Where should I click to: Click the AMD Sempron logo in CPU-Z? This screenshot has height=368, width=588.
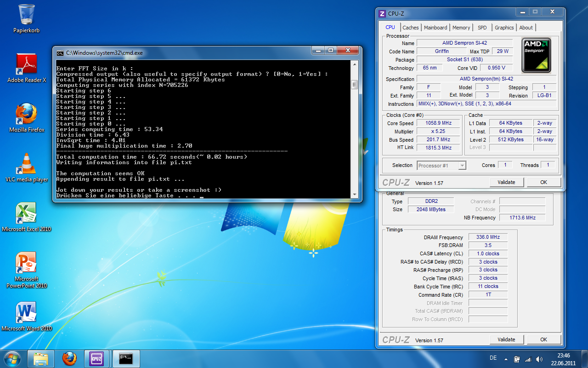(537, 55)
